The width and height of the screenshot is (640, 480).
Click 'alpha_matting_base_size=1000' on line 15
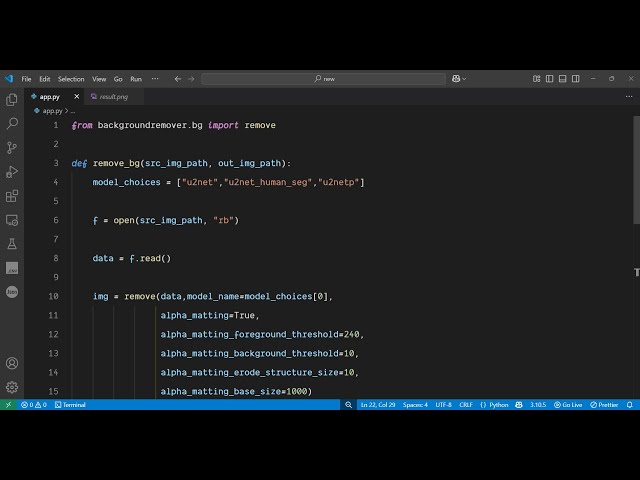click(x=234, y=391)
